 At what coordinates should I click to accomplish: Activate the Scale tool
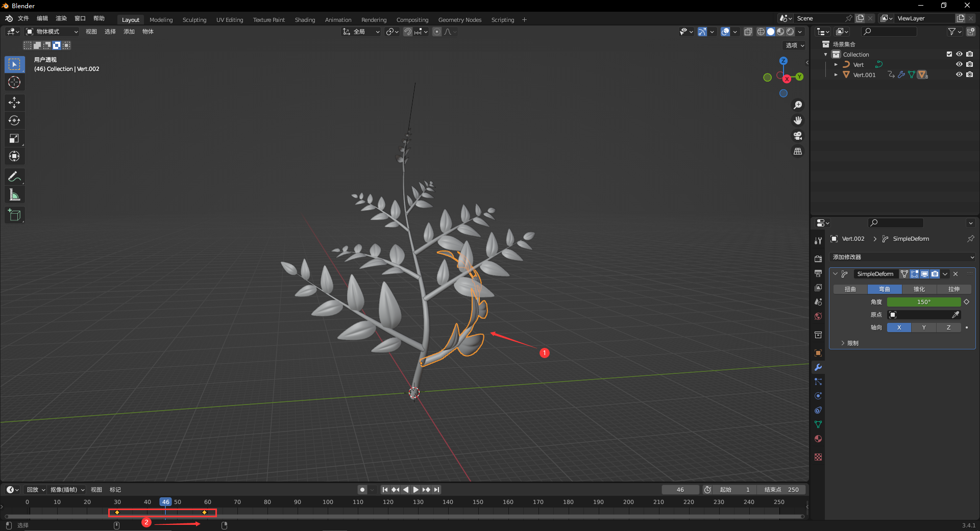[x=14, y=138]
